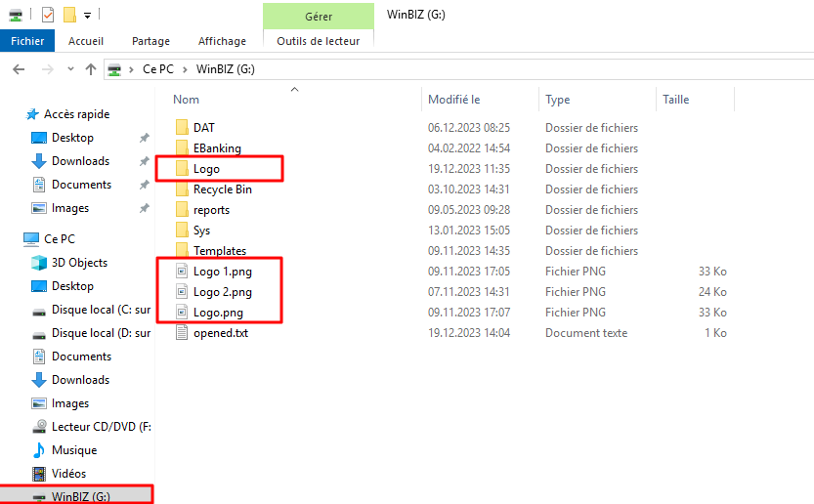Select WinBIZ (G:) drive in sidebar
The height and width of the screenshot is (504, 814).
[80, 497]
